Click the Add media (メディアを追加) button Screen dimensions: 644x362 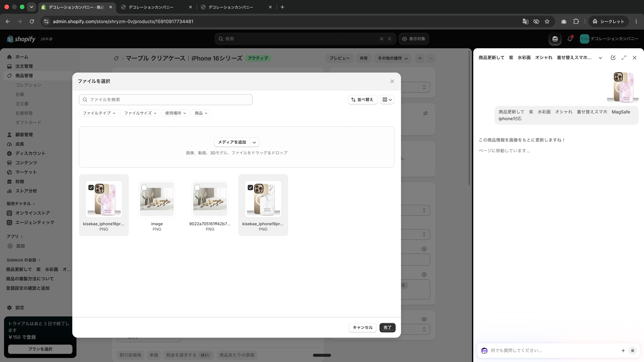(232, 142)
